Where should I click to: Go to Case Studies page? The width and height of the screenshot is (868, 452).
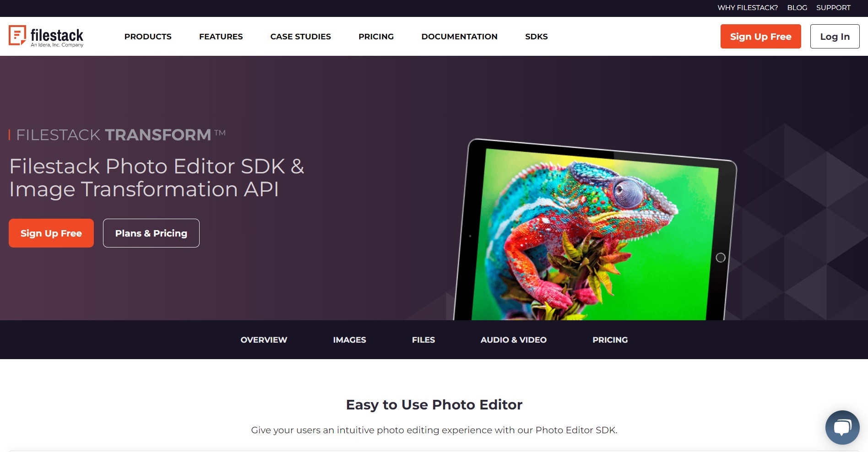(300, 37)
